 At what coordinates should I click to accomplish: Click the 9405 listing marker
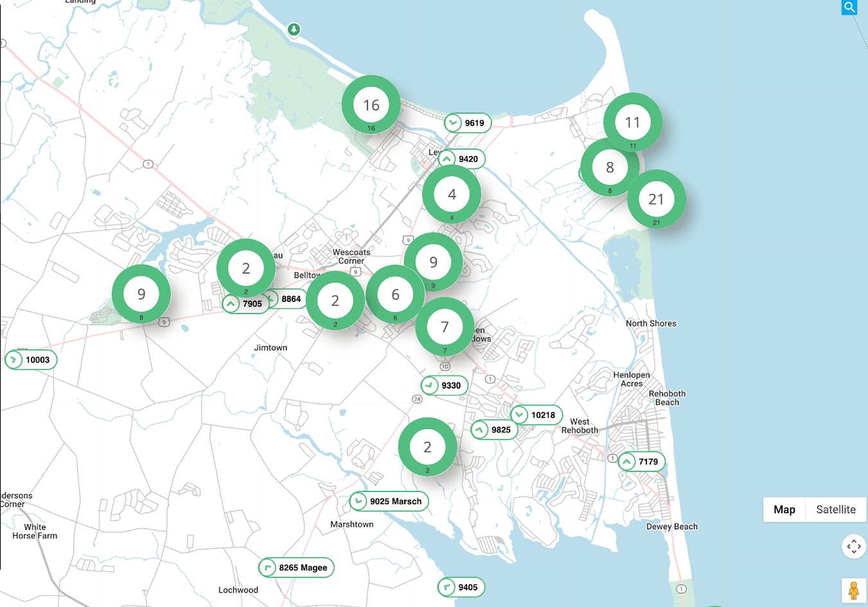(461, 587)
